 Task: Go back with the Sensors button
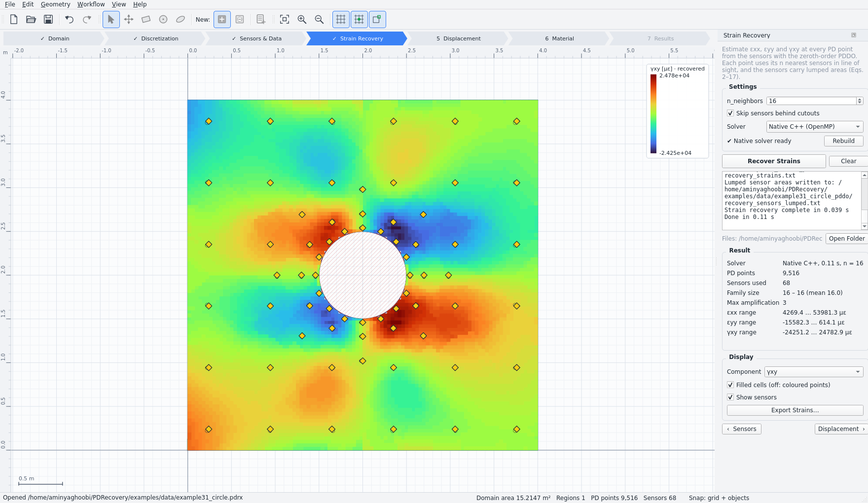pyautogui.click(x=742, y=429)
